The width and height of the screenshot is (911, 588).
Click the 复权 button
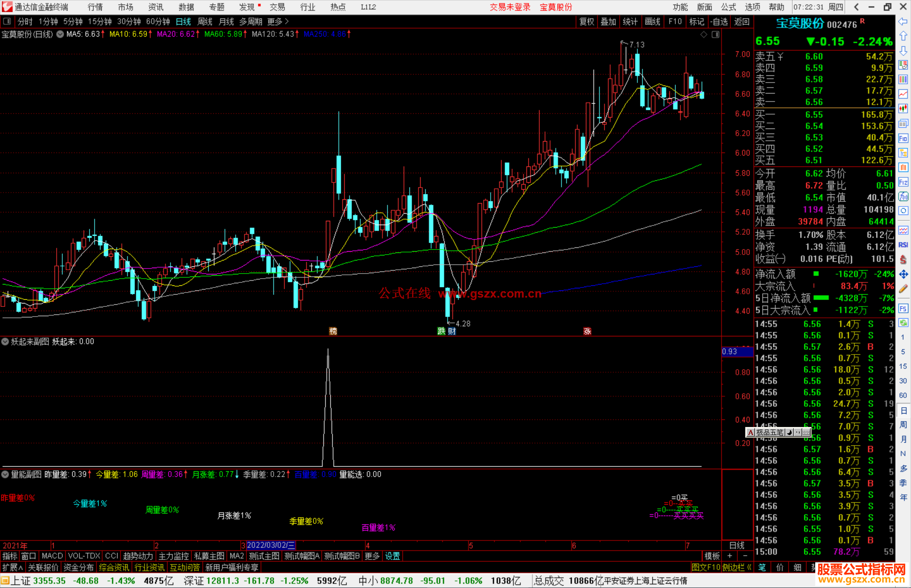click(587, 21)
